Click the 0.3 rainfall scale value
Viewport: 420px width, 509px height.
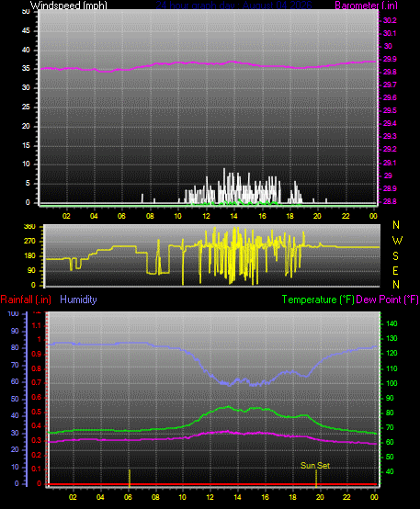tap(37, 440)
